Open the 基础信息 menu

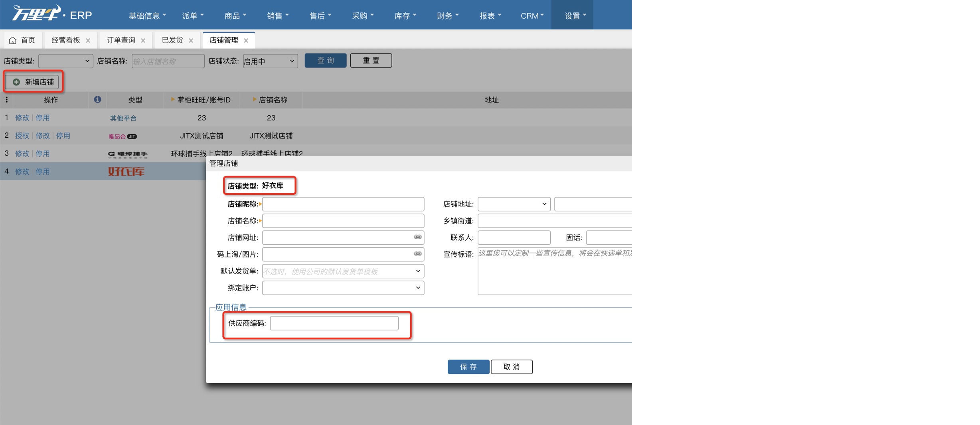(147, 16)
